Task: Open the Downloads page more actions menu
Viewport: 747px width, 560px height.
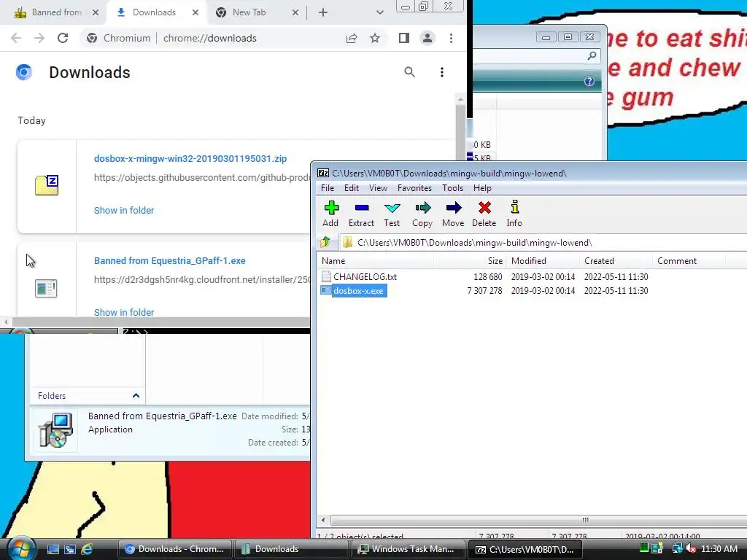Action: tap(442, 72)
